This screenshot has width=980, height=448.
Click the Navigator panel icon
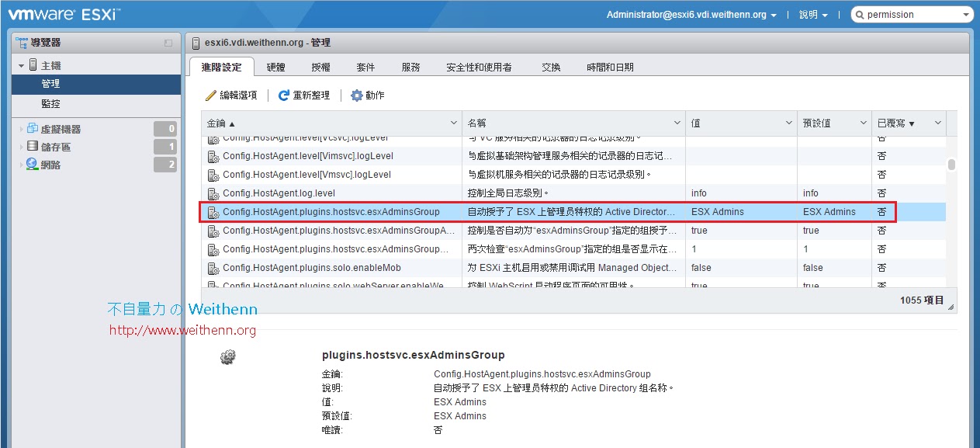click(x=22, y=43)
